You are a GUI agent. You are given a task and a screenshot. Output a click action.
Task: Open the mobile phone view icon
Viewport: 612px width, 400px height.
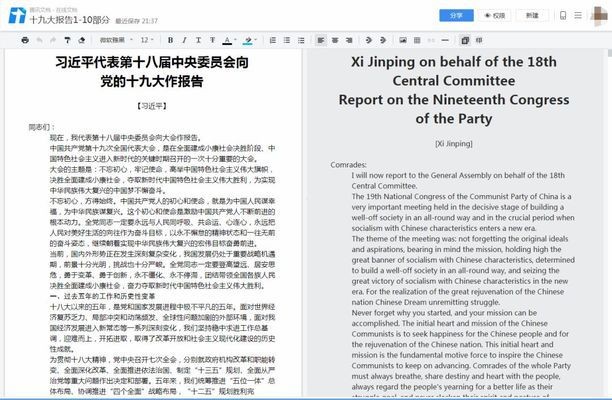(563, 15)
